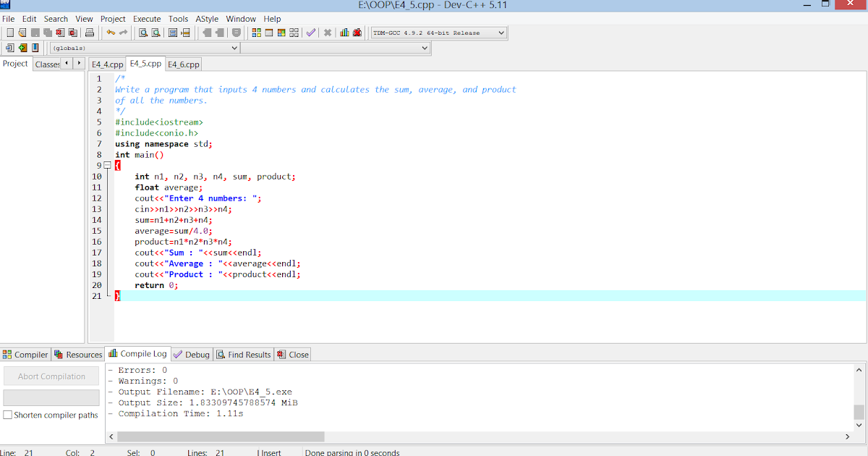Click the Dev-C++ application icon in title bar
Viewport: 868px width, 456px height.
click(5, 4)
